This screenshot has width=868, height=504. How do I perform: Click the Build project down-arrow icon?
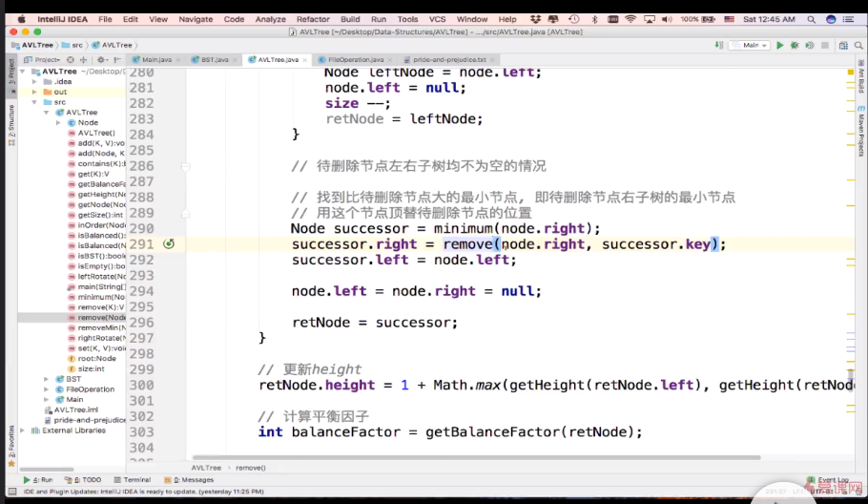point(719,46)
